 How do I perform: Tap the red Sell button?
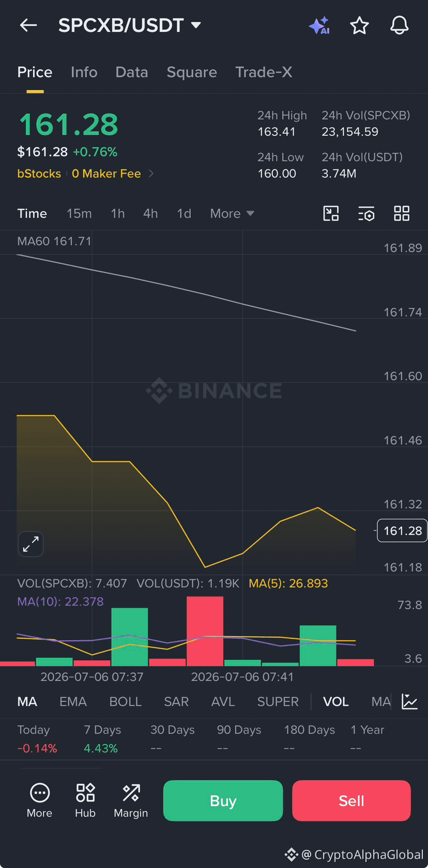click(351, 801)
